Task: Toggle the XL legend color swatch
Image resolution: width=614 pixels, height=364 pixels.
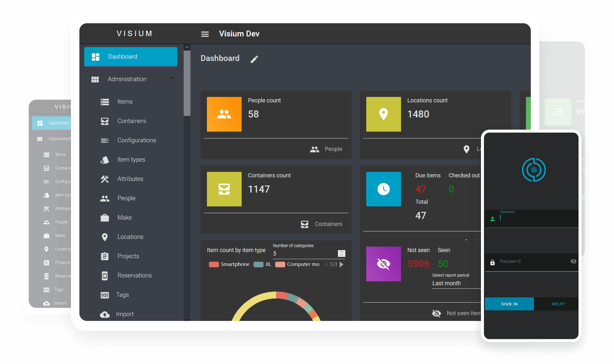Action: [x=258, y=264]
